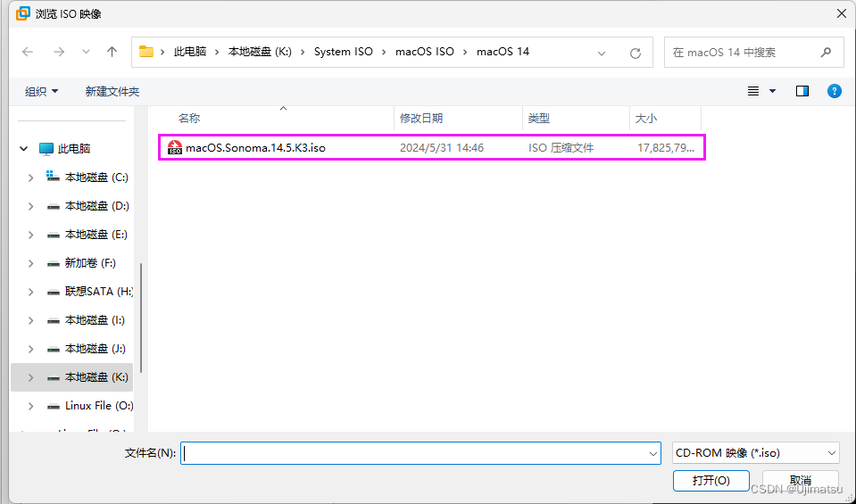Select 本地磁盘 (K:) drive in sidebar
The height and width of the screenshot is (504, 856).
pos(96,377)
